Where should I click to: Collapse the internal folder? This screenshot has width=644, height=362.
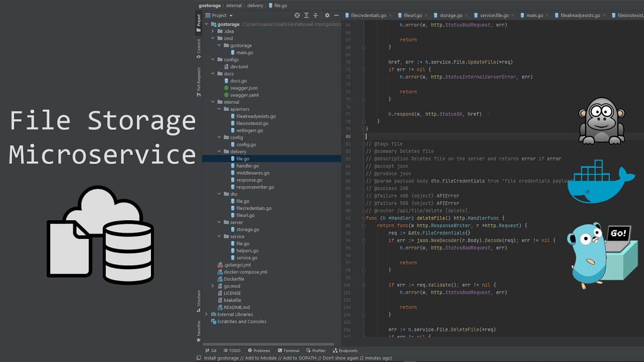click(213, 102)
